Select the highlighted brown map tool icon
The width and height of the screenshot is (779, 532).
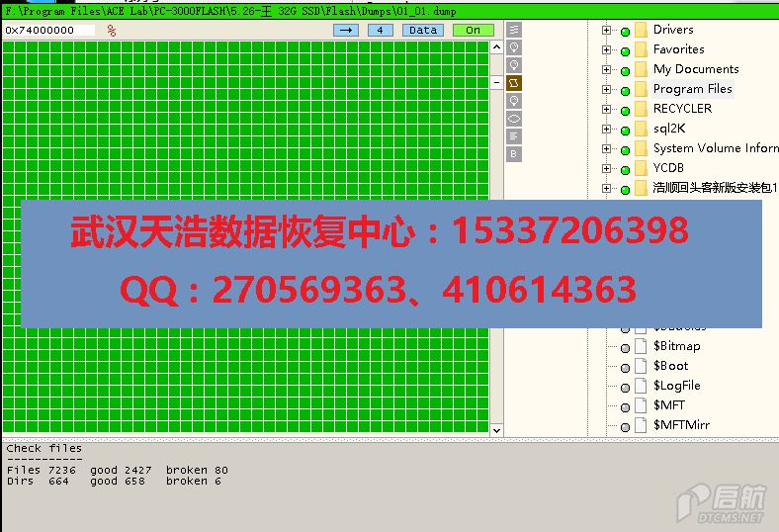click(x=514, y=83)
